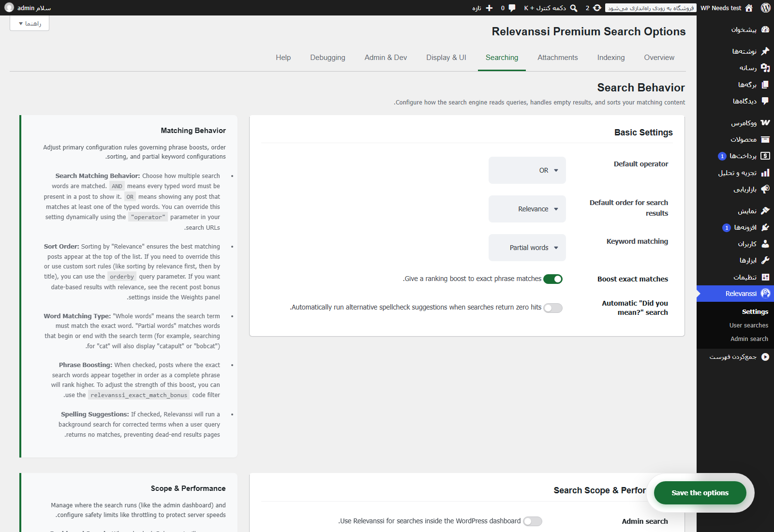
Task: Enable Admin search toggle
Action: 533,521
